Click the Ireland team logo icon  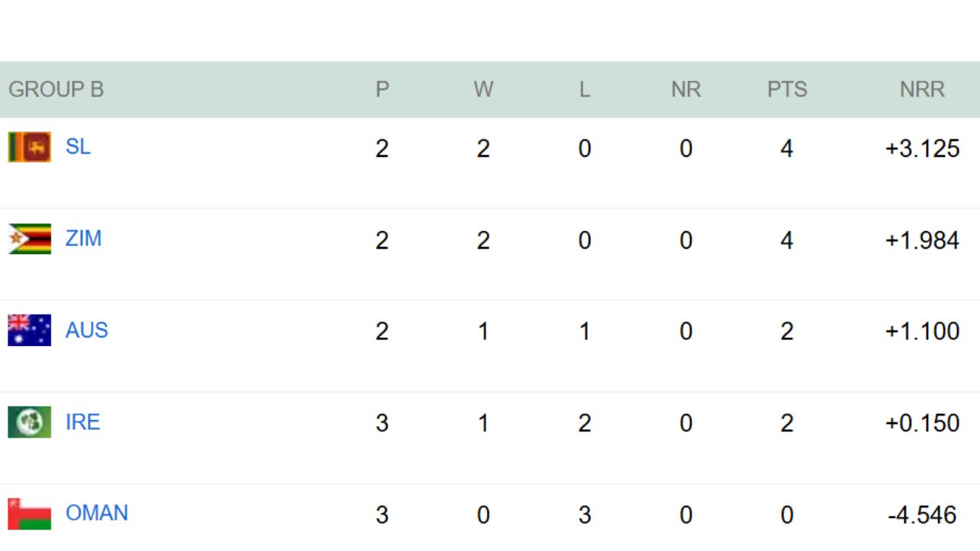[29, 422]
